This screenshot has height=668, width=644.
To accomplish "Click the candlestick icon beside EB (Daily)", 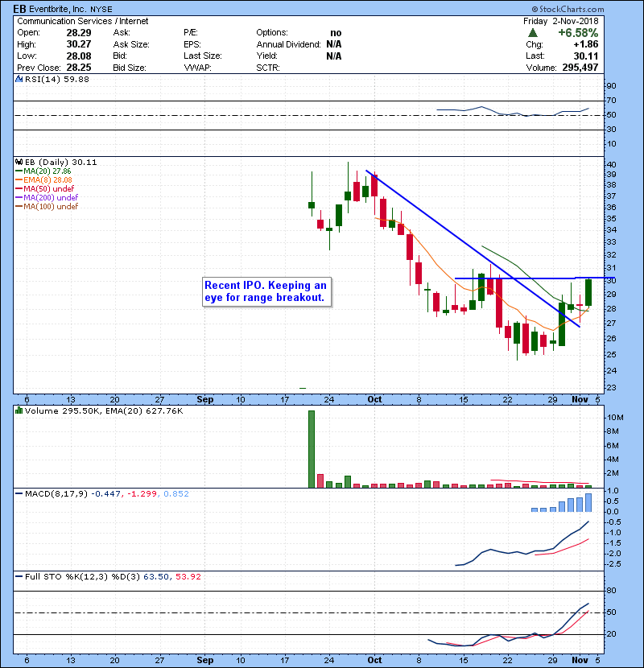I will tap(19, 162).
